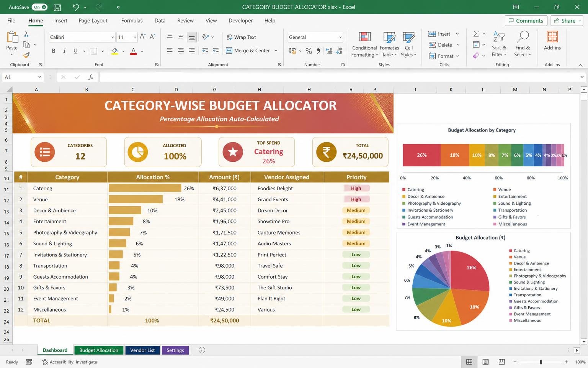Switch to the Formulas ribbon tab
Viewport: 588px width, 368px height.
point(132,21)
